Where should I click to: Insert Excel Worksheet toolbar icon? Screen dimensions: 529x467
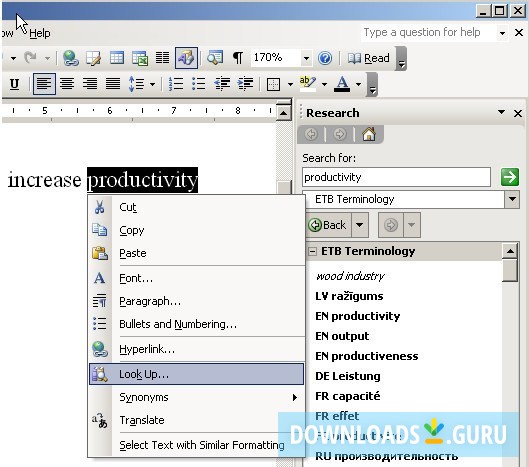point(140,58)
